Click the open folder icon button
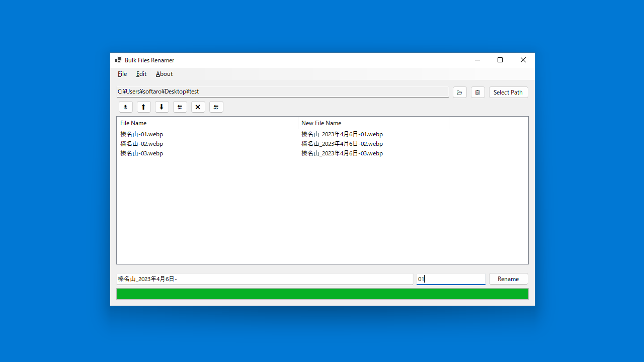The image size is (644, 362). tap(459, 93)
